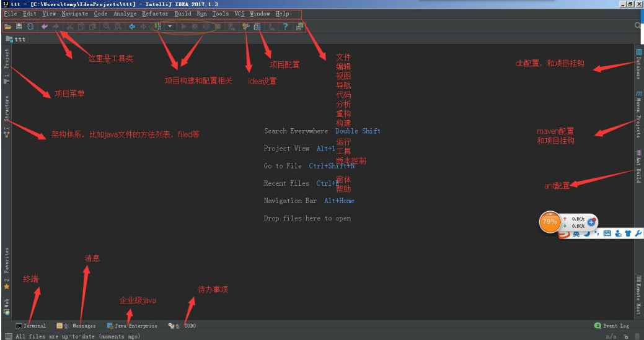Expand the 2: Favorites tool window tab

pyautogui.click(x=7, y=268)
